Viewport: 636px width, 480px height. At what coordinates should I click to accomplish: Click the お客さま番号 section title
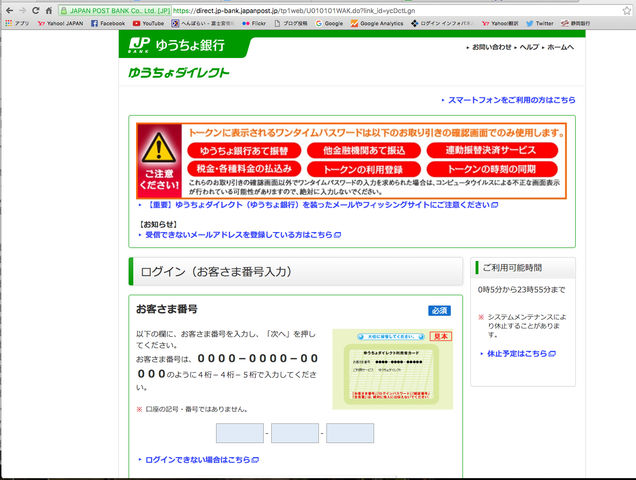pyautogui.click(x=167, y=309)
